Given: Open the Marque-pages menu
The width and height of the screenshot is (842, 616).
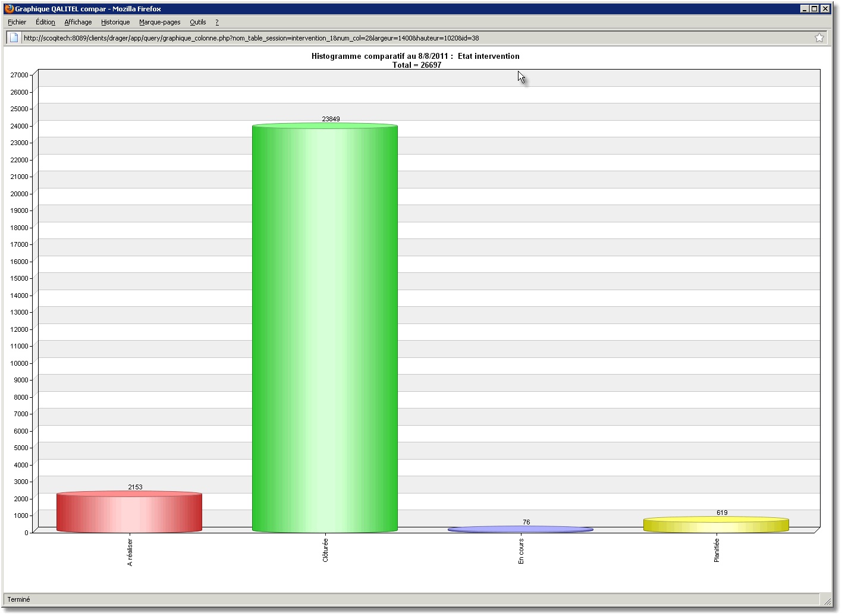Looking at the screenshot, I should click(x=159, y=22).
